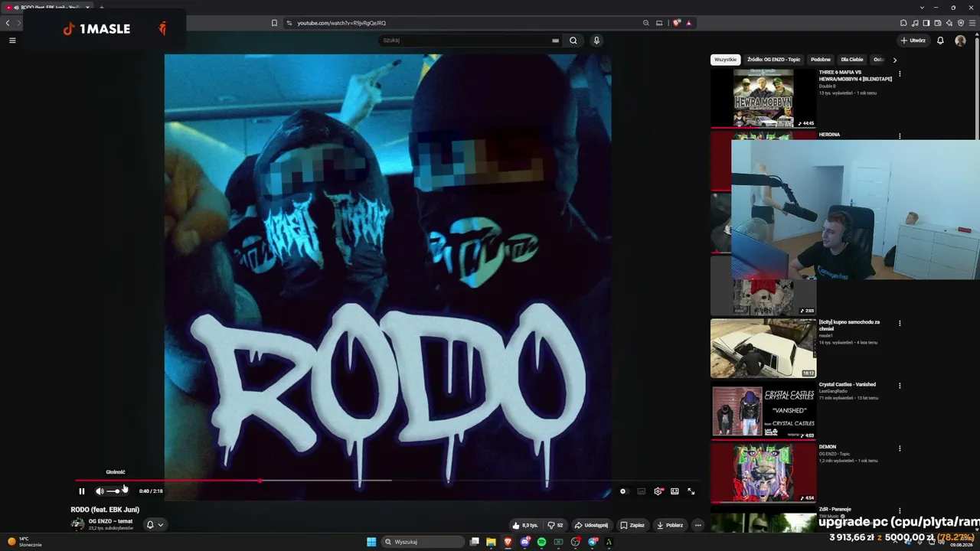Select the Źródło: OG ENZO - Topic chip
The image size is (980, 551).
(773, 60)
